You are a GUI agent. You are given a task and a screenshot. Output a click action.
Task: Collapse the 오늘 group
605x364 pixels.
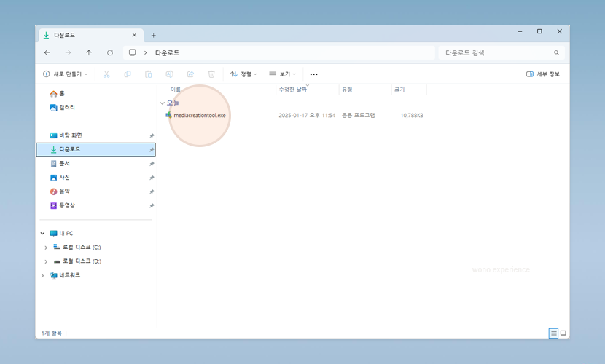point(162,103)
